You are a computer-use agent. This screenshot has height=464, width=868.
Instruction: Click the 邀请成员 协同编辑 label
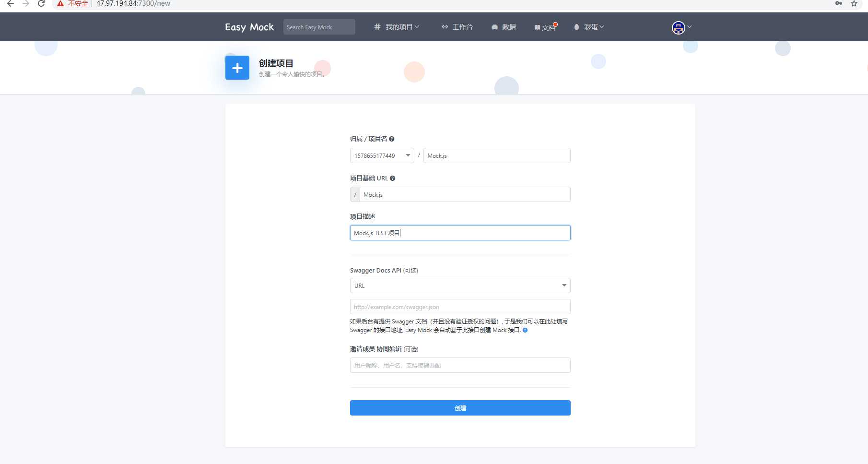[376, 349]
